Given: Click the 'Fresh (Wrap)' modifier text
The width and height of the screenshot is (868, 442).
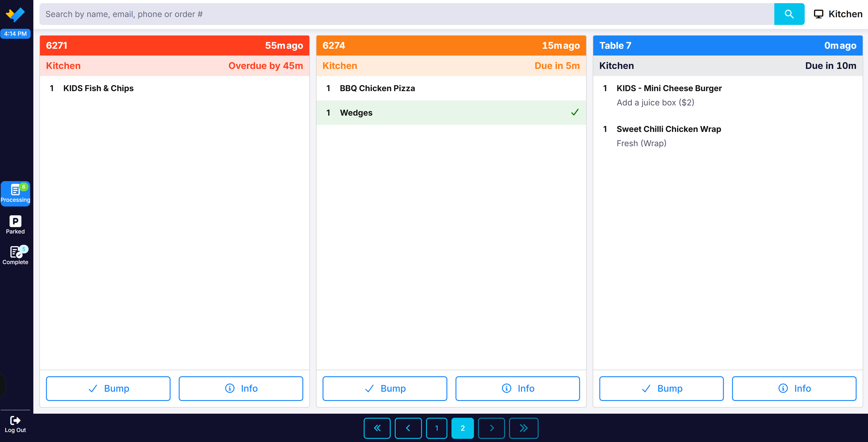Looking at the screenshot, I should [x=641, y=143].
